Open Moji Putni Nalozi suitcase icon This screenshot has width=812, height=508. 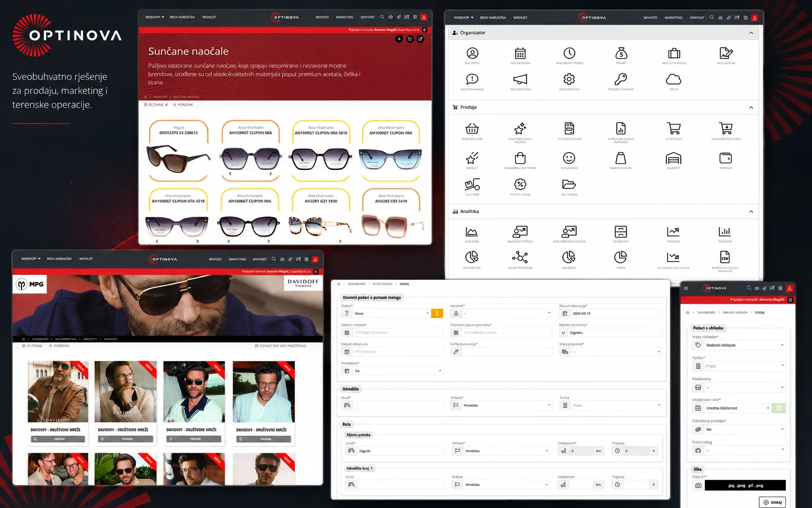674,53
